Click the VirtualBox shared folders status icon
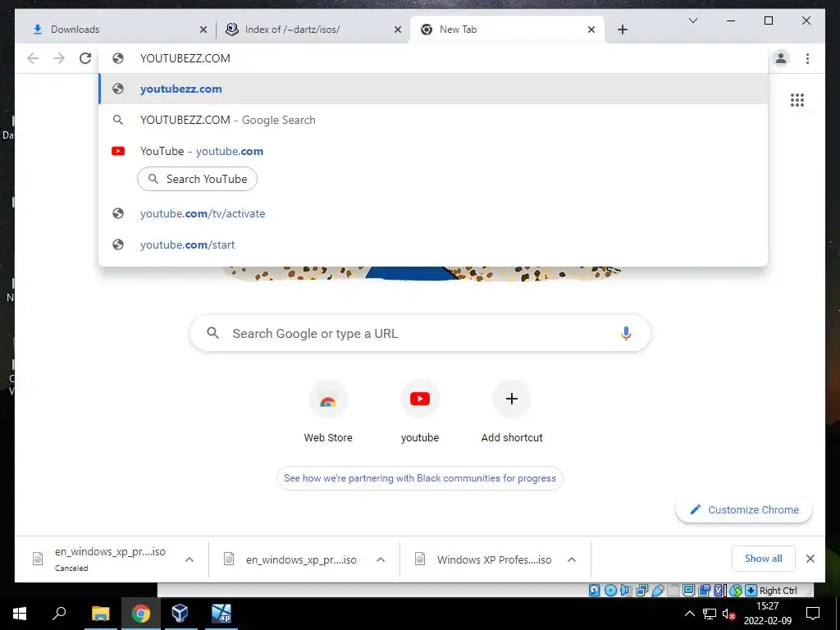 [673, 591]
